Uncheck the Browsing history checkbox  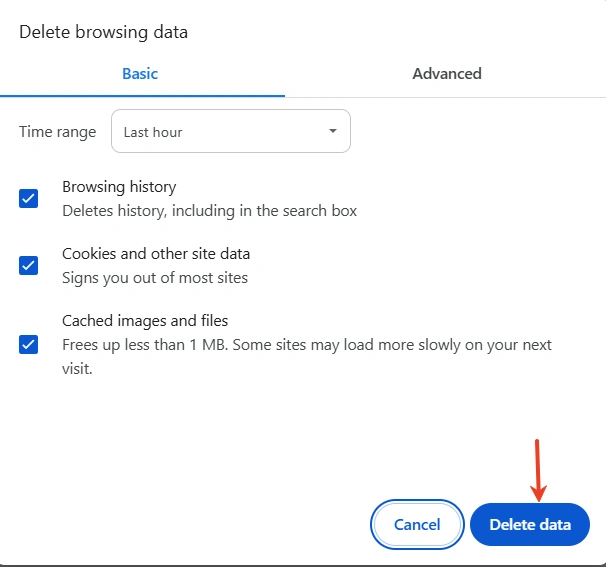(x=29, y=198)
